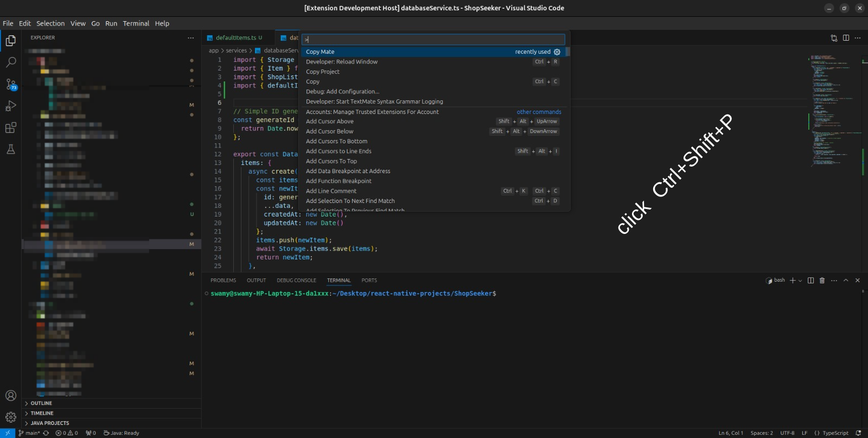
Task: Click Spaces: 2 indentation setting
Action: click(762, 433)
